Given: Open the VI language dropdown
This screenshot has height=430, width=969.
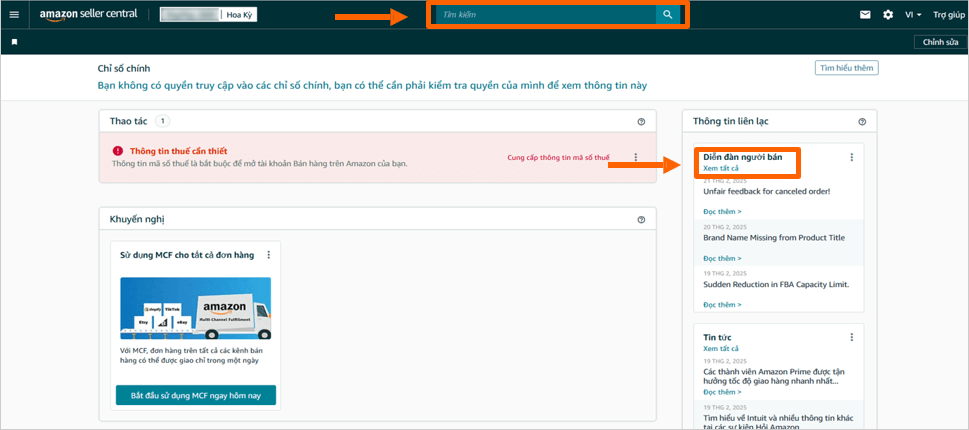Looking at the screenshot, I should click(x=913, y=15).
